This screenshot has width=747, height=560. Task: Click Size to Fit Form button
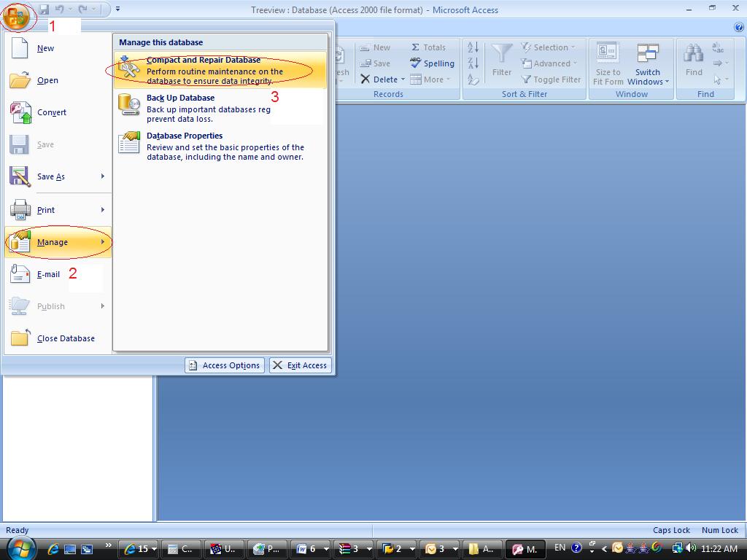pyautogui.click(x=608, y=64)
